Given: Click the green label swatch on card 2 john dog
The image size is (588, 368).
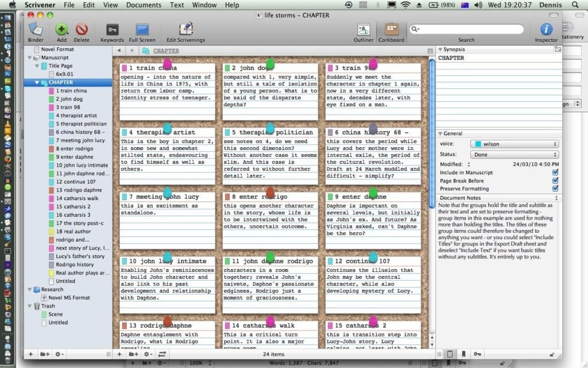Looking at the screenshot, I should tap(227, 68).
